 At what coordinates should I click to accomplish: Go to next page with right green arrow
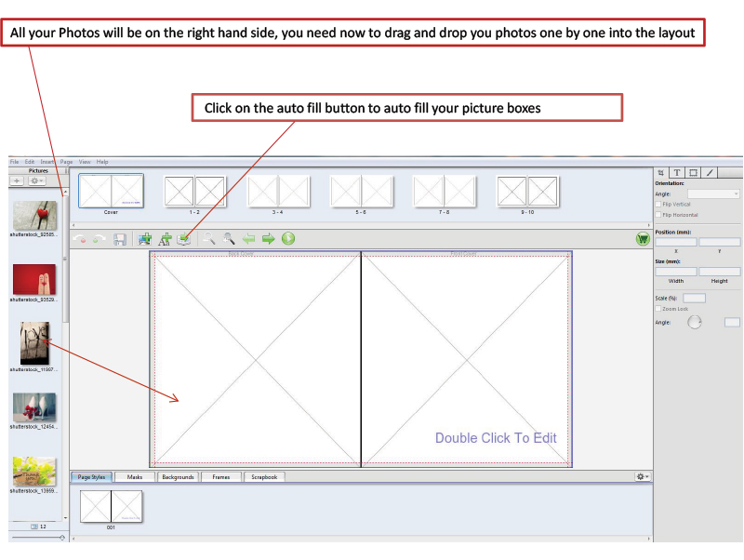[x=269, y=239]
